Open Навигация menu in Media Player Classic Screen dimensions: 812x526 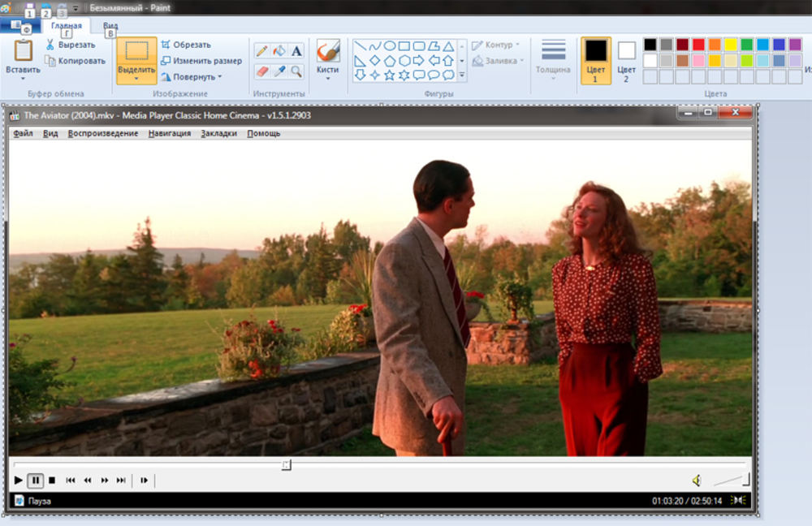point(170,133)
